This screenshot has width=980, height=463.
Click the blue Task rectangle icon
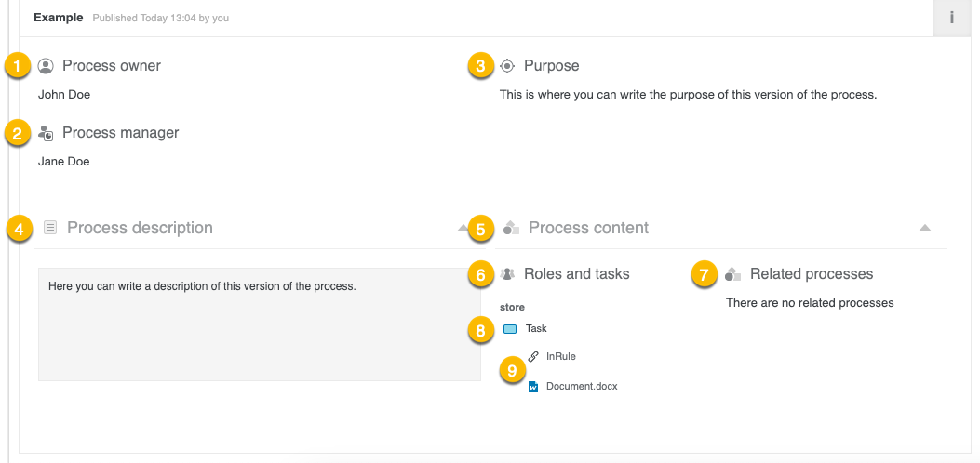[x=510, y=329]
